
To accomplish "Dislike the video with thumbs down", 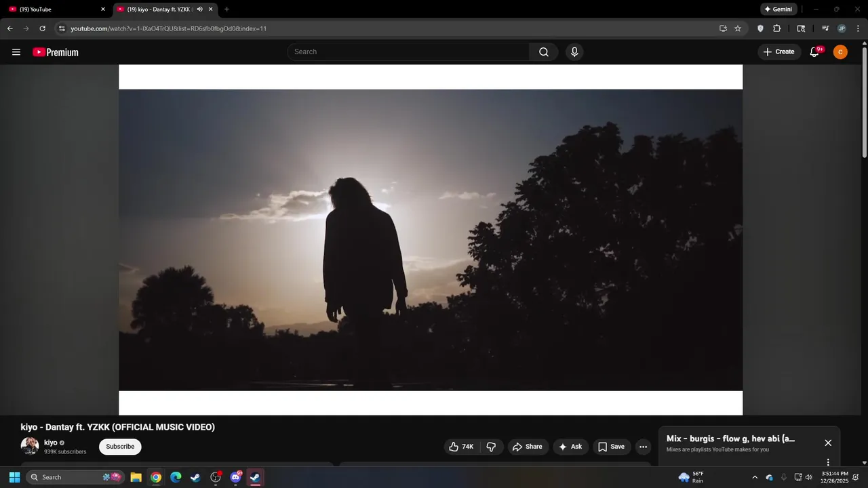I will tap(492, 447).
